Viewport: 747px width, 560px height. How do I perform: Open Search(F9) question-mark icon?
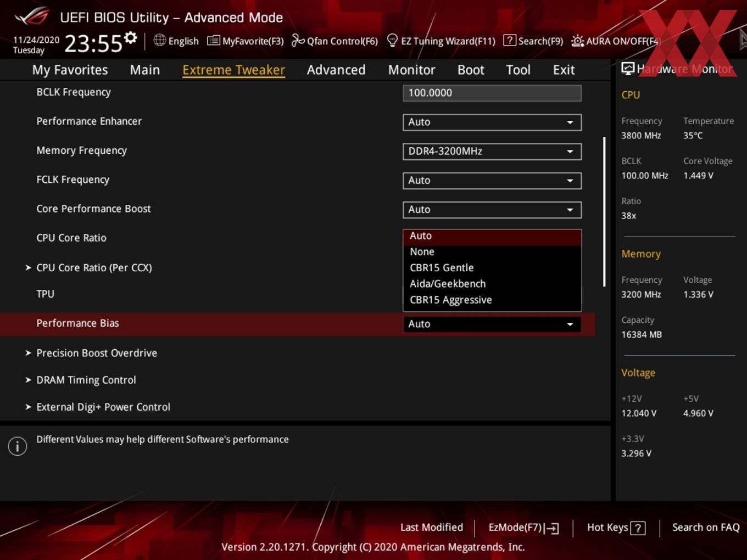tap(509, 40)
